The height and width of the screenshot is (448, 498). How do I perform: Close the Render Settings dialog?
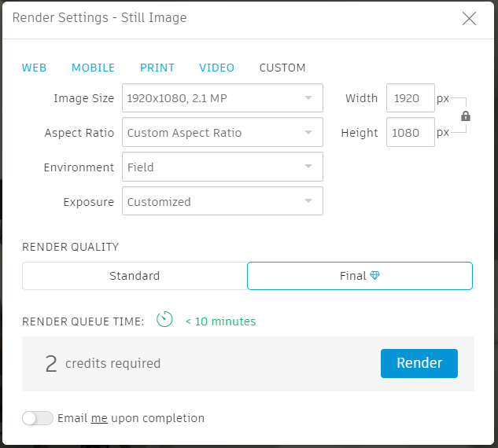[469, 19]
